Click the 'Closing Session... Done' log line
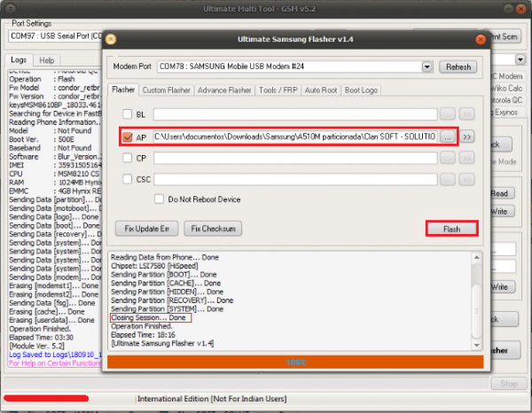This screenshot has height=413, width=532. tap(149, 317)
